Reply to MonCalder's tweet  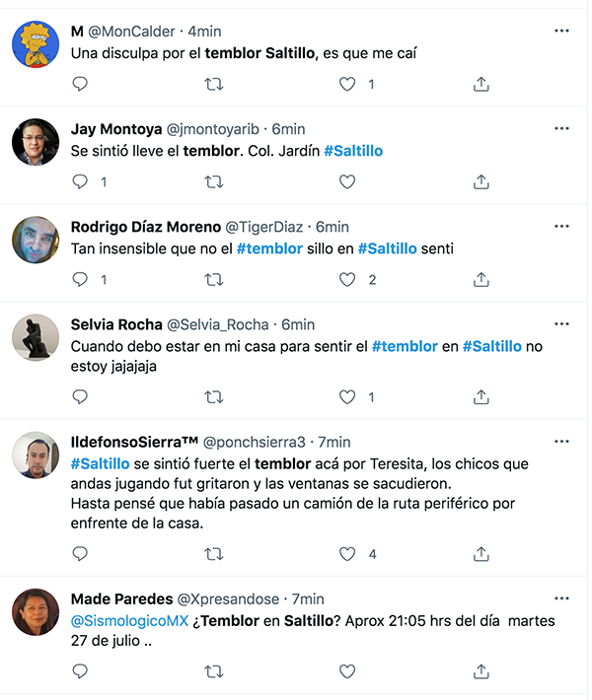coord(80,84)
